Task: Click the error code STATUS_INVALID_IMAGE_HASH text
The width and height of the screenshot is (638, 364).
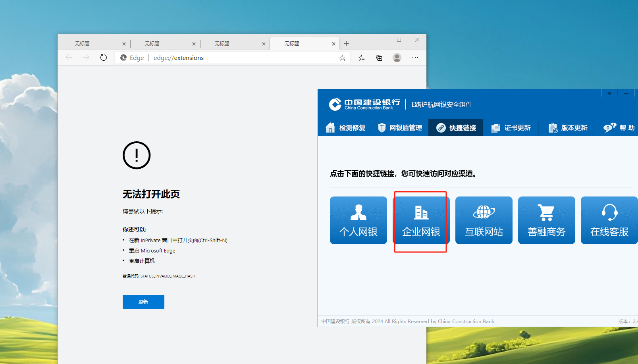Action: click(168, 276)
